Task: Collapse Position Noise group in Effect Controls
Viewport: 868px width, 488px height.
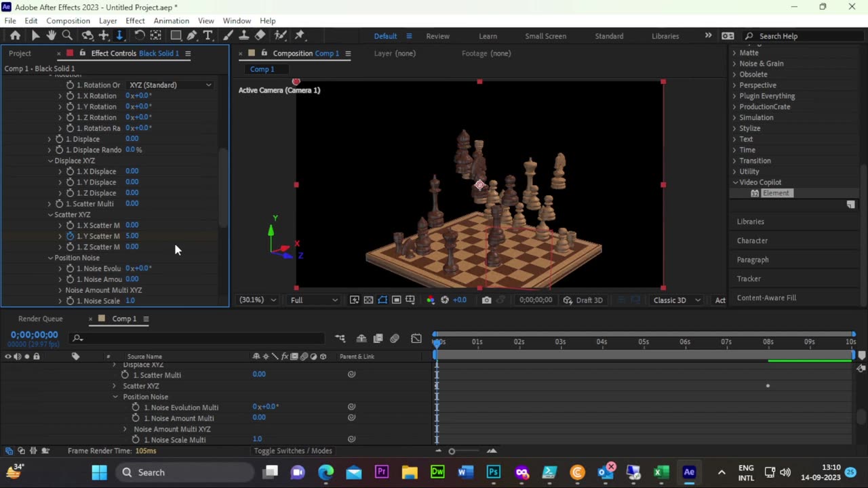Action: (50, 258)
